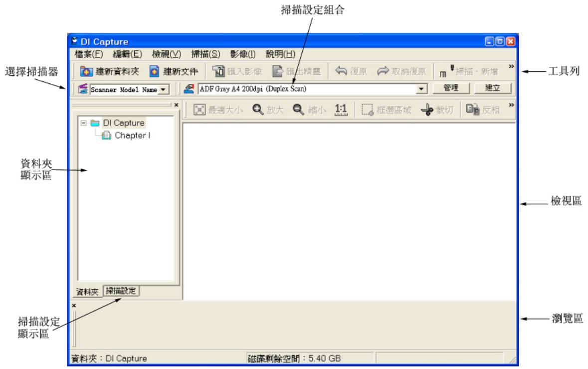Select the 框選區域 selection area tool
This screenshot has height=369, width=588.
pos(368,110)
